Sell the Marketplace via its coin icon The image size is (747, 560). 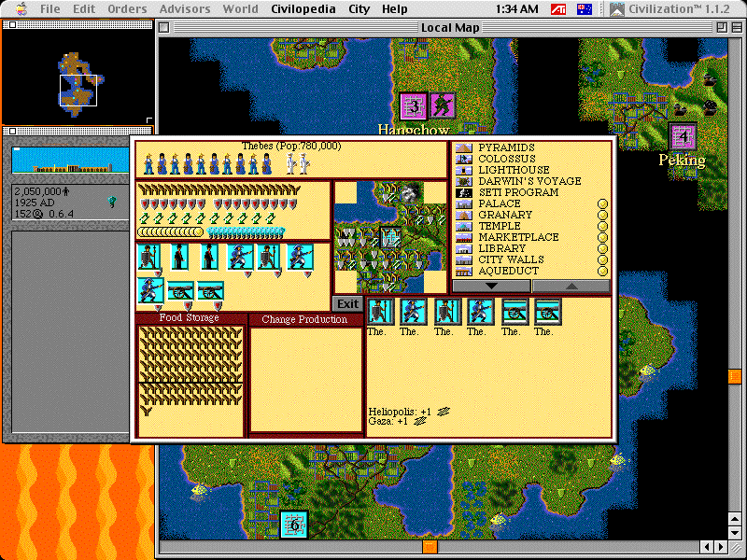point(602,238)
